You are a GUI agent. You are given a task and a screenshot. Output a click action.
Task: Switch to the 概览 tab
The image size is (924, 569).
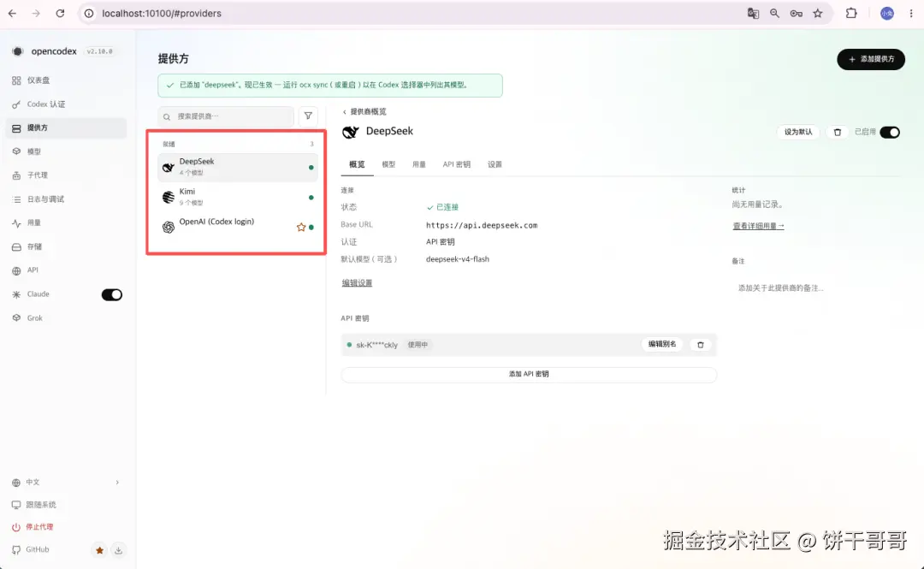coord(357,164)
